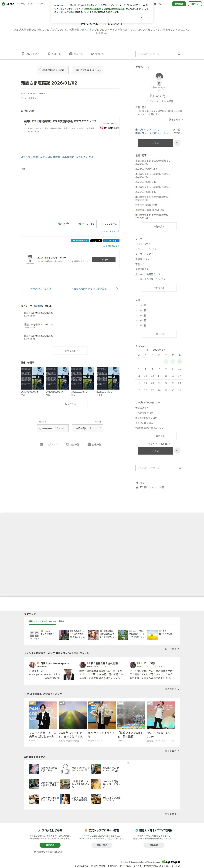Click the +フォロー button under profile ranking
Viewport: 204px width, 868px height.
(x=155, y=143)
